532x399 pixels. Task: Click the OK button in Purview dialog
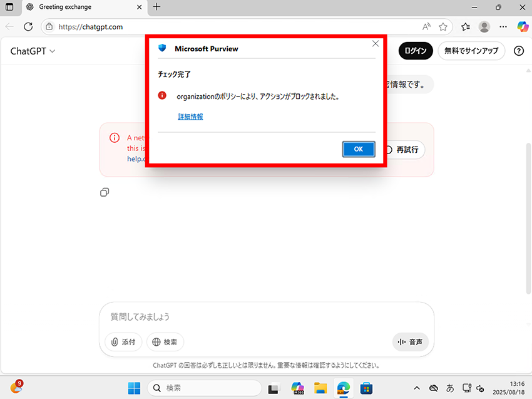pos(358,149)
